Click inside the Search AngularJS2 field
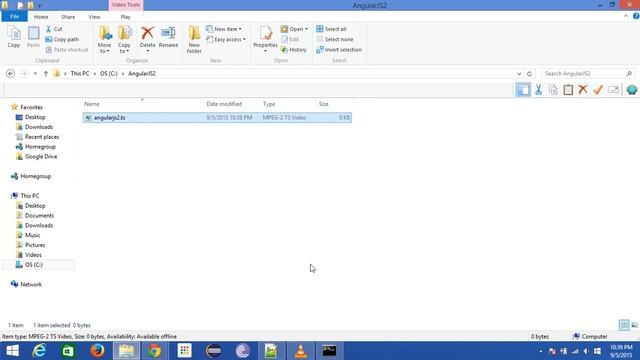The image size is (640, 360). point(583,73)
